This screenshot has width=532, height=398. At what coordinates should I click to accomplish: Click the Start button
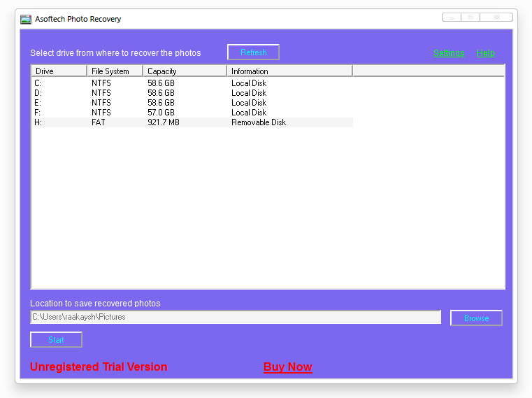coord(57,339)
